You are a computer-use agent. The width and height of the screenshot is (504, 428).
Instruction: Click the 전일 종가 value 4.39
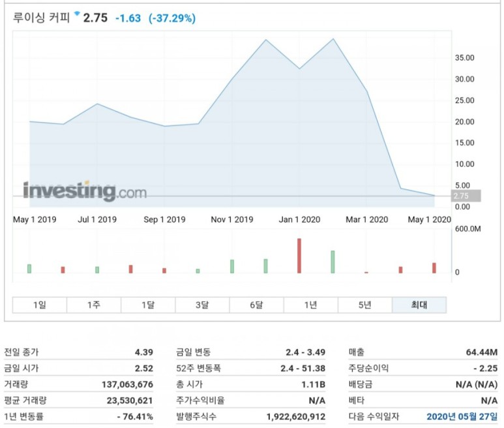pyautogui.click(x=143, y=352)
